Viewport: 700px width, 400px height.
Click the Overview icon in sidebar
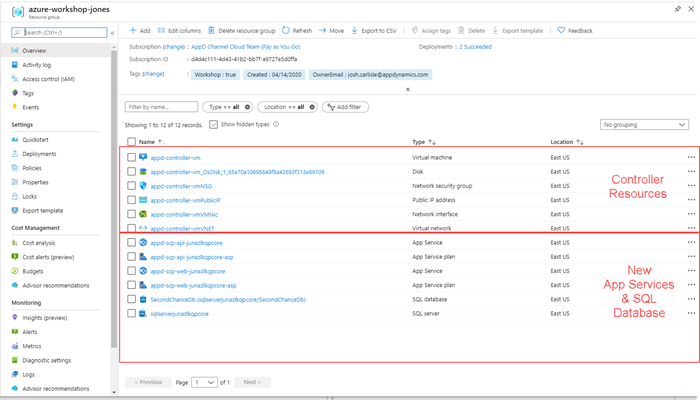15,50
